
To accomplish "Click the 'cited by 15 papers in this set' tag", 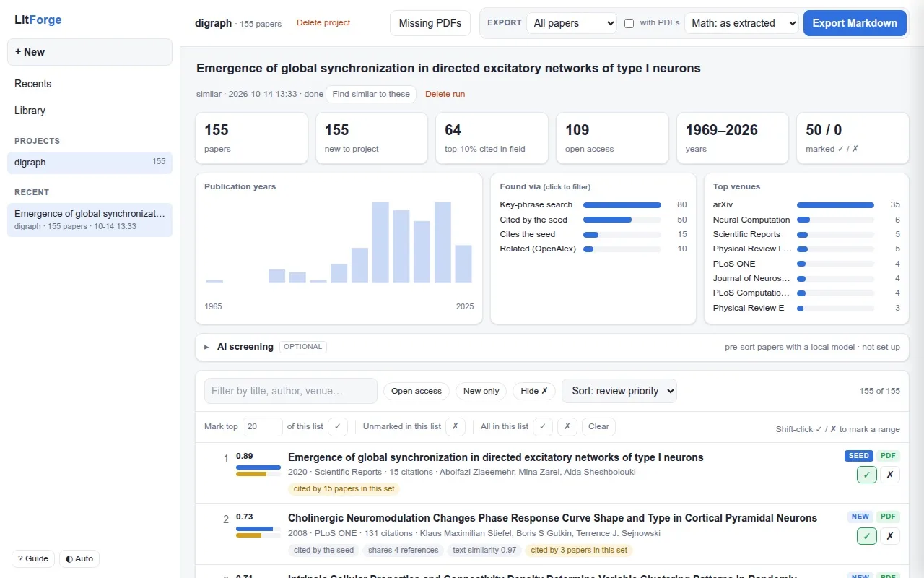I will (x=344, y=488).
